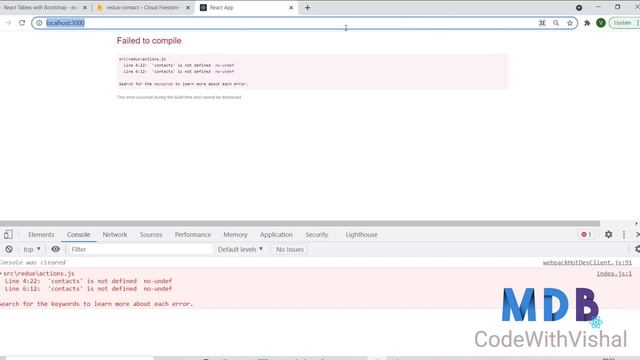The image size is (640, 360).
Task: Click the zoom magnifier icon in address bar
Action: tap(556, 23)
